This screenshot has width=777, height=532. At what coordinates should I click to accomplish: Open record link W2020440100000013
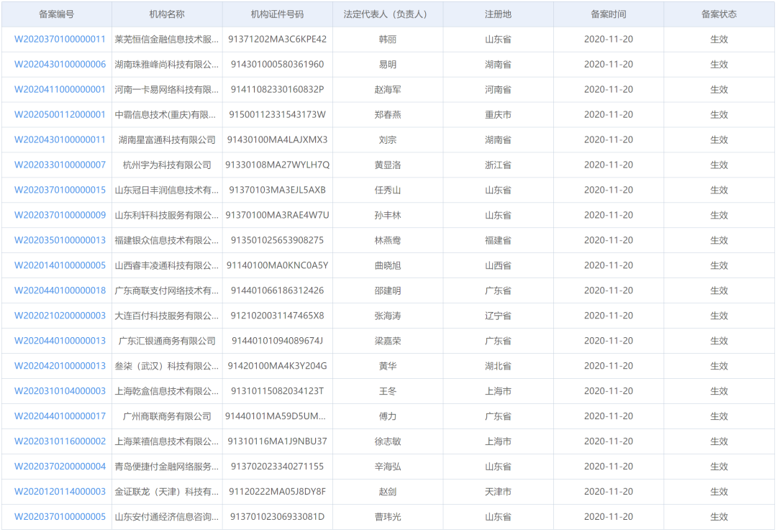point(60,341)
